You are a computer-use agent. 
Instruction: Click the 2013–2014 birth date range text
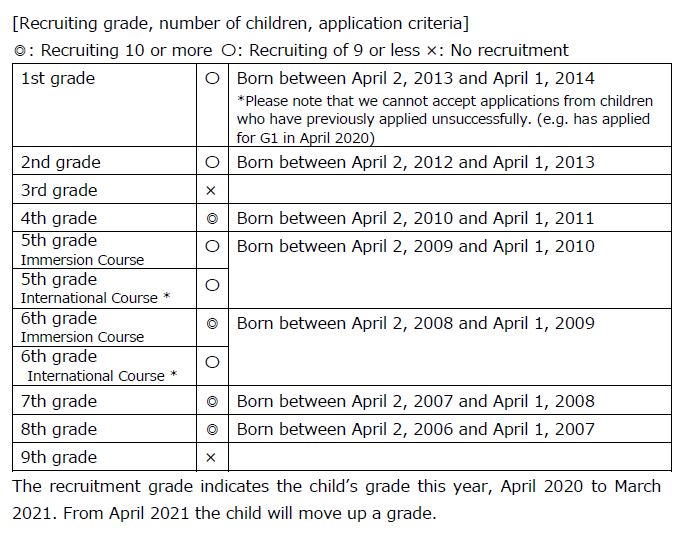coord(415,79)
